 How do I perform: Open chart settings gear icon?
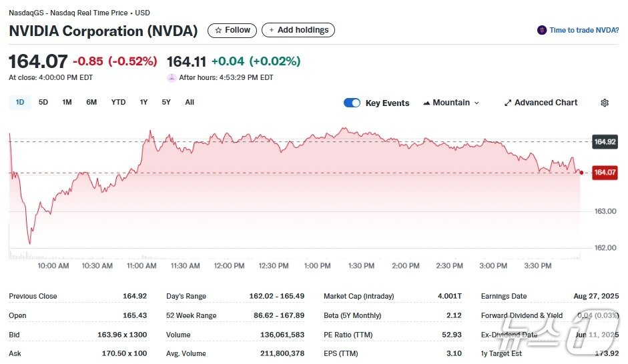coord(605,103)
